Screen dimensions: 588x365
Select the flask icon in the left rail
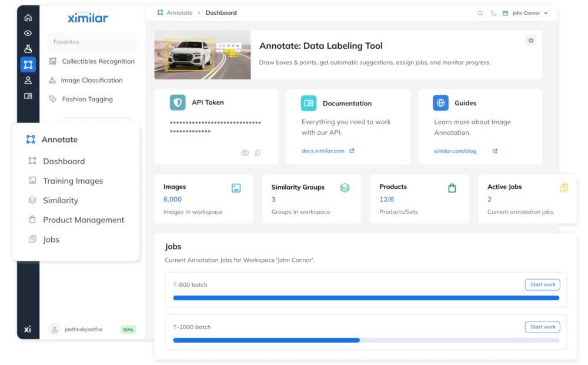(x=28, y=49)
